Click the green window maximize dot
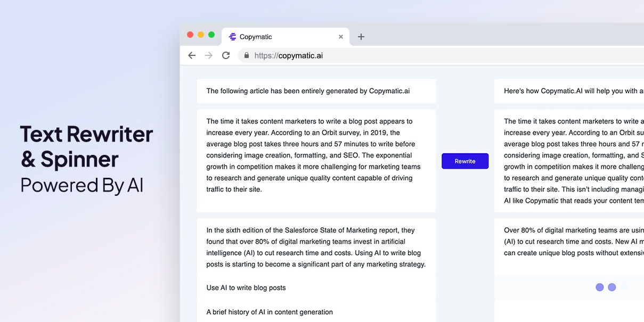The width and height of the screenshot is (644, 322). coord(211,35)
